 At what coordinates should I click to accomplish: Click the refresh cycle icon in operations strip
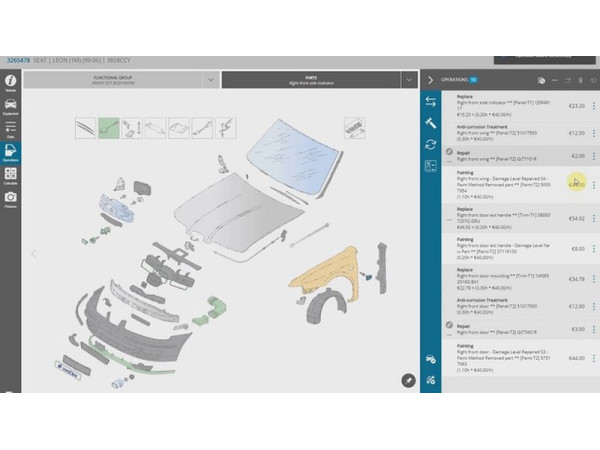[431, 144]
